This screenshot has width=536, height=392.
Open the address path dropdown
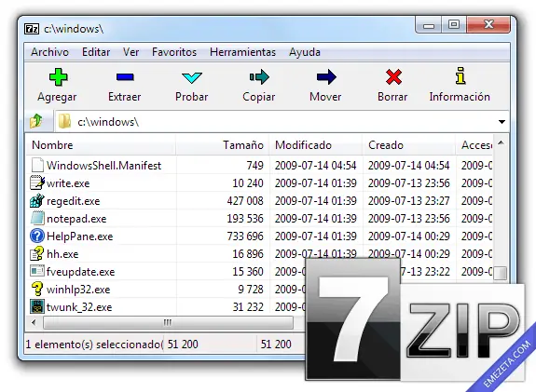[x=502, y=122]
